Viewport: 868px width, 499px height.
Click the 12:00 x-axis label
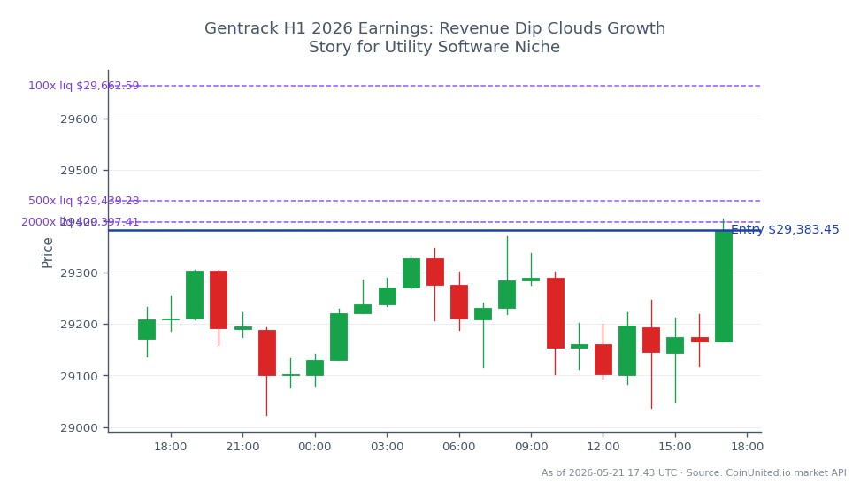603,447
